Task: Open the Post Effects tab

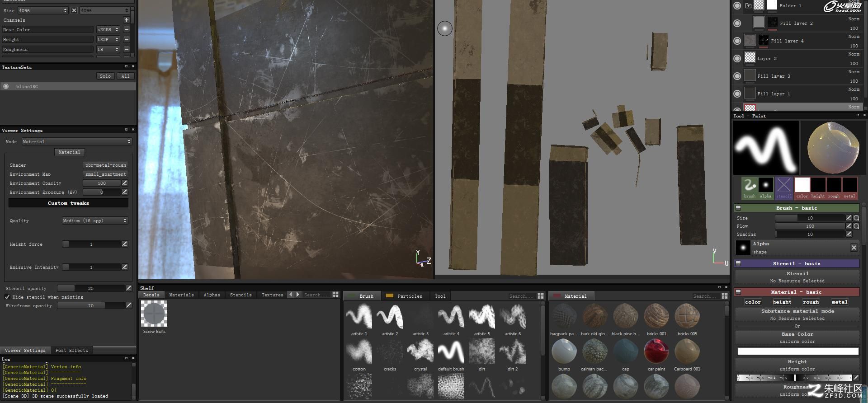Action: (71, 350)
